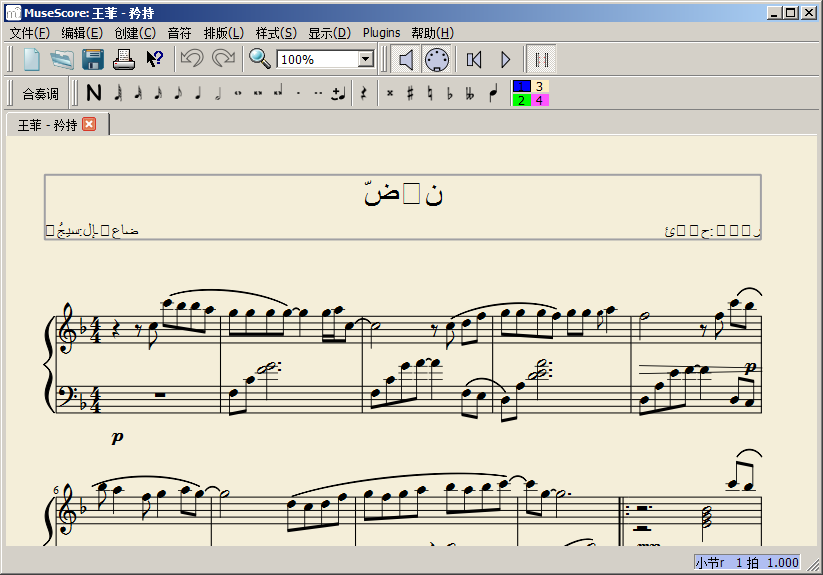Image resolution: width=823 pixels, height=575 pixels.
Task: Open the 帮助(H) menu
Action: coord(432,33)
